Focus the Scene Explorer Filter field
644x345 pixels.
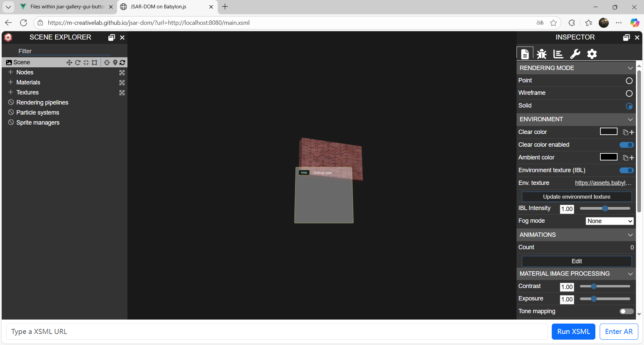[x=64, y=51]
